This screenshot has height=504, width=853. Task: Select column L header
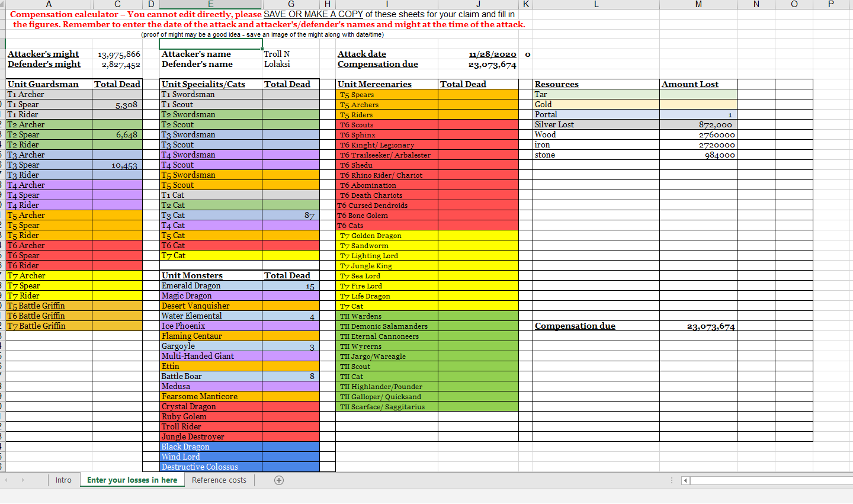tap(596, 4)
